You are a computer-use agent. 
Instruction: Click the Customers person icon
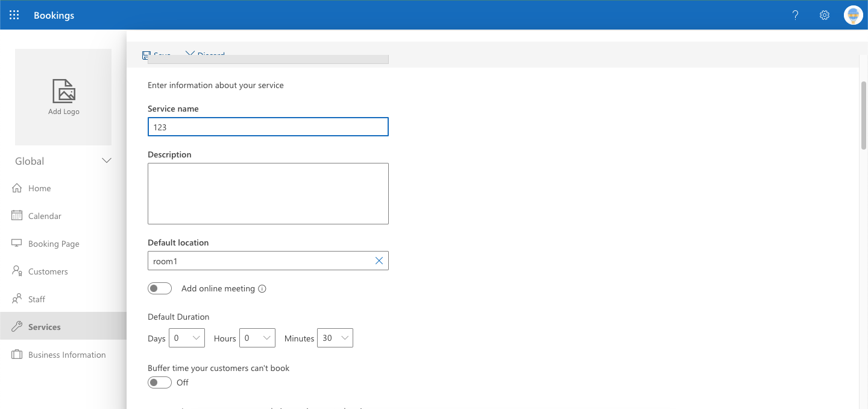[x=17, y=271]
